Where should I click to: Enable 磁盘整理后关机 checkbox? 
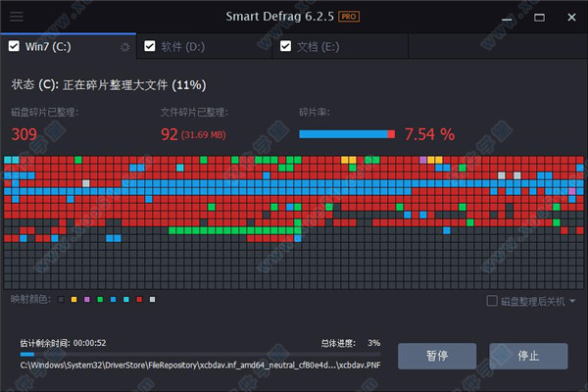[492, 301]
